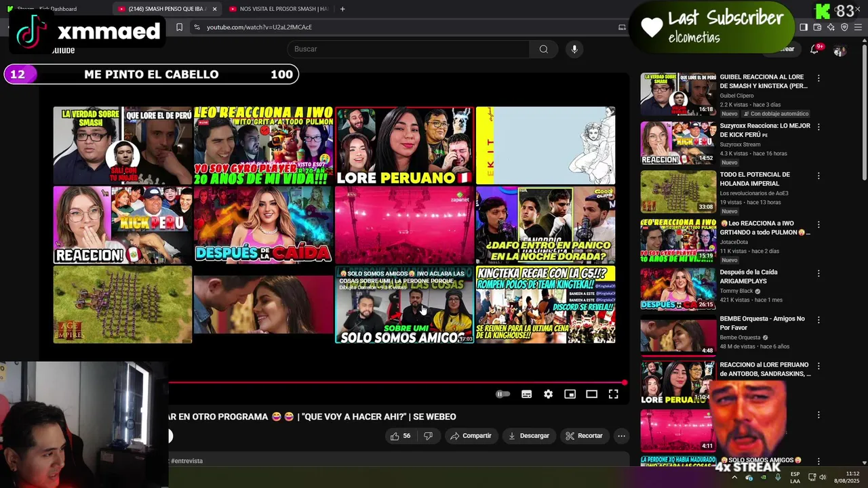
Task: Open language indicator ESP LAA
Action: [x=795, y=477]
